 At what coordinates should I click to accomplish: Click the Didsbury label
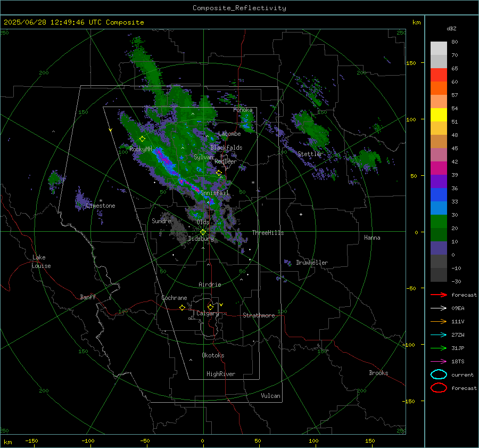[201, 239]
